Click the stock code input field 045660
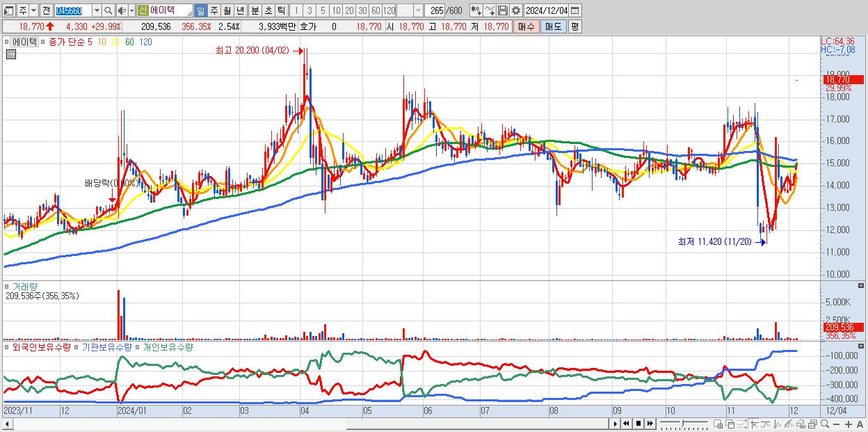Viewport: 868px width, 432px height. coord(73,10)
